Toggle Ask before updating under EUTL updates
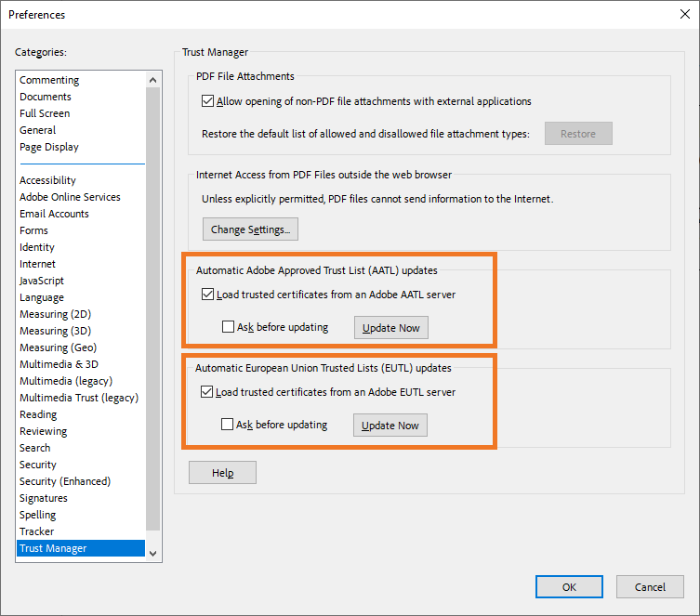 [x=227, y=425]
